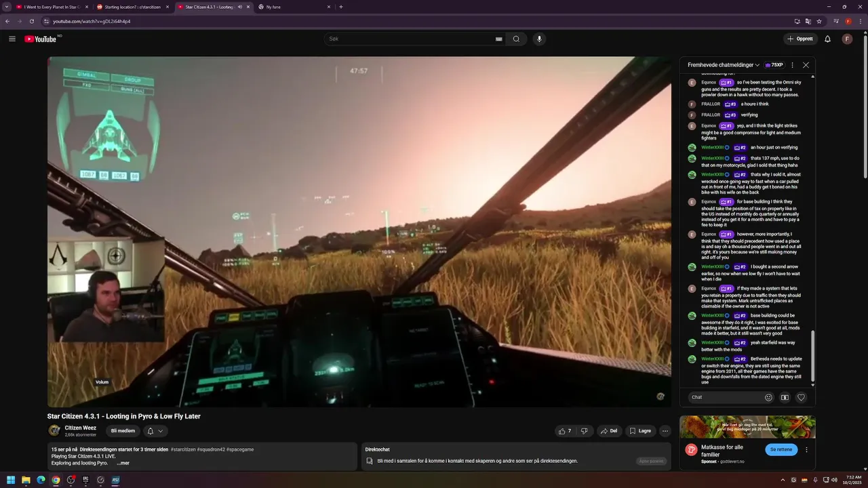Click the Super Chat icon beside the chat box
This screenshot has width=868, height=488.
click(x=785, y=397)
